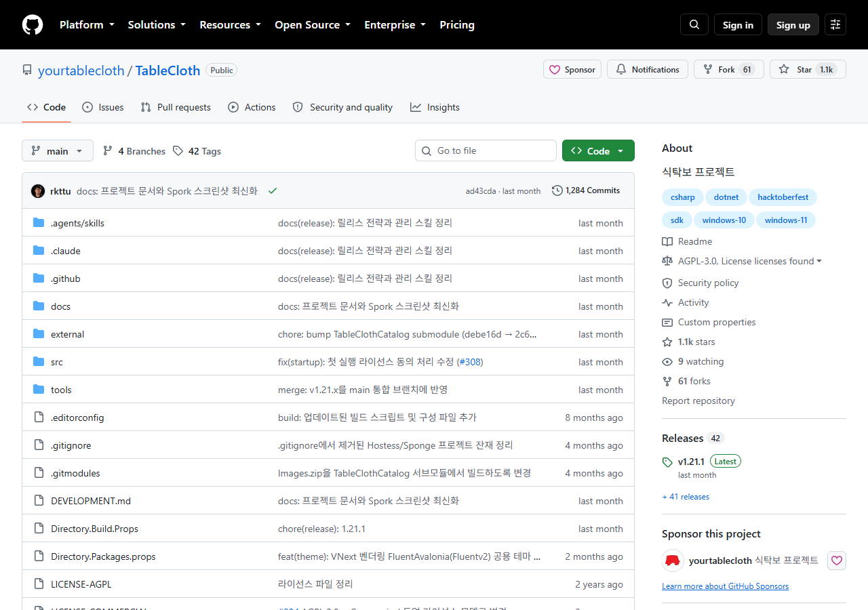868x610 pixels.
Task: Open the green Code dropdown button
Action: [x=598, y=150]
